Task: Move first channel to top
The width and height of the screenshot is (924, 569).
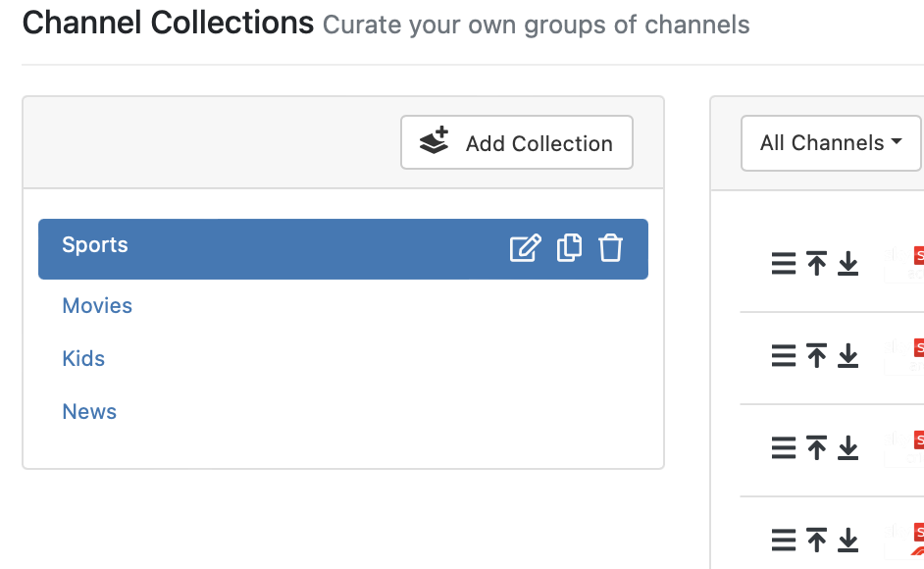Action: point(816,264)
